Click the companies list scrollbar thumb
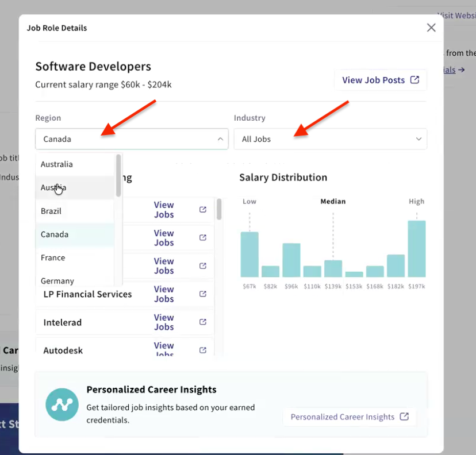 click(x=219, y=209)
